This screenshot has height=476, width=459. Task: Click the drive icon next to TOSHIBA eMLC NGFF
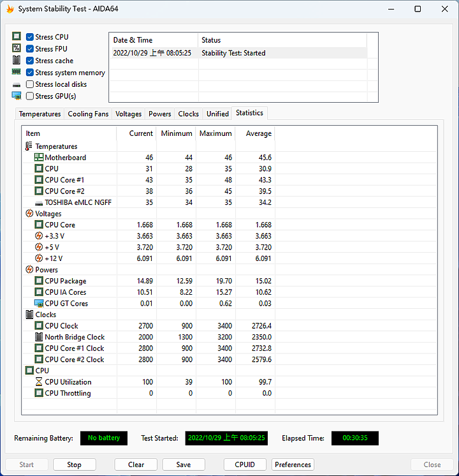click(x=38, y=203)
